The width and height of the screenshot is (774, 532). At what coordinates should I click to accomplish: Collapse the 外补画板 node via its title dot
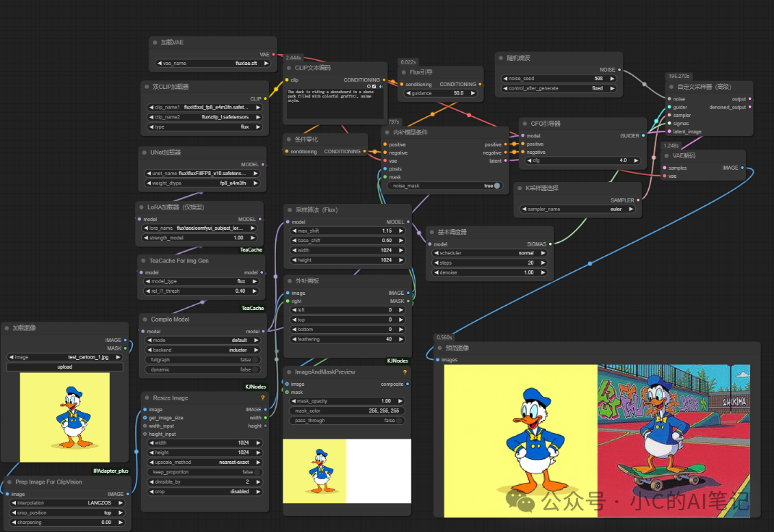point(290,280)
